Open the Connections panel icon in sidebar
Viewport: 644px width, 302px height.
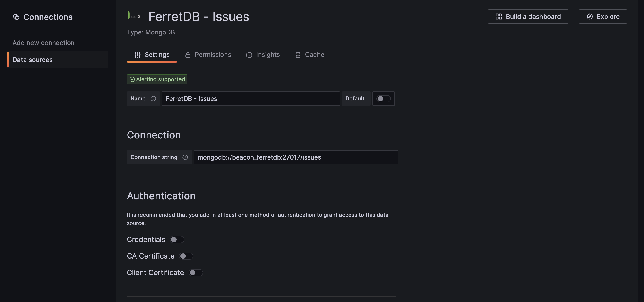coord(16,17)
